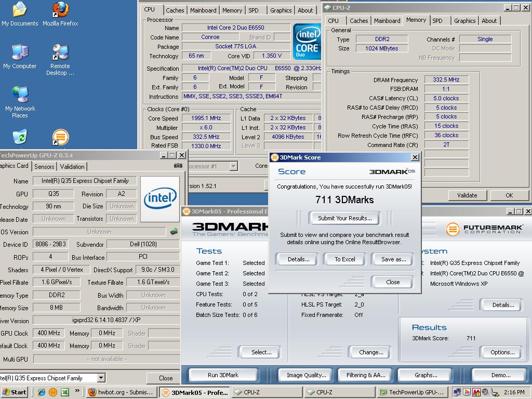532x399 pixels.
Task: Select CPU tab in right CPU-Z window
Action: coord(333,21)
